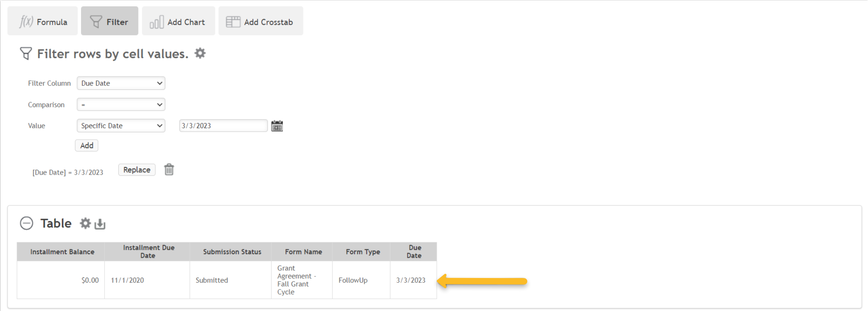Viewport: 868px width, 311px height.
Task: Click the funnel icon beside filter heading
Action: coord(26,53)
